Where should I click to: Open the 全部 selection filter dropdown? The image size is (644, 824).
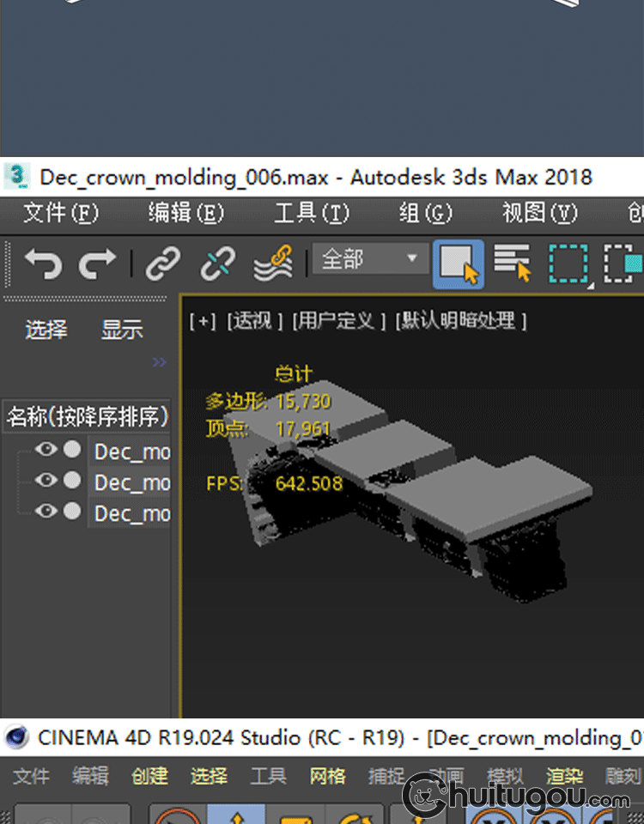[x=371, y=258]
